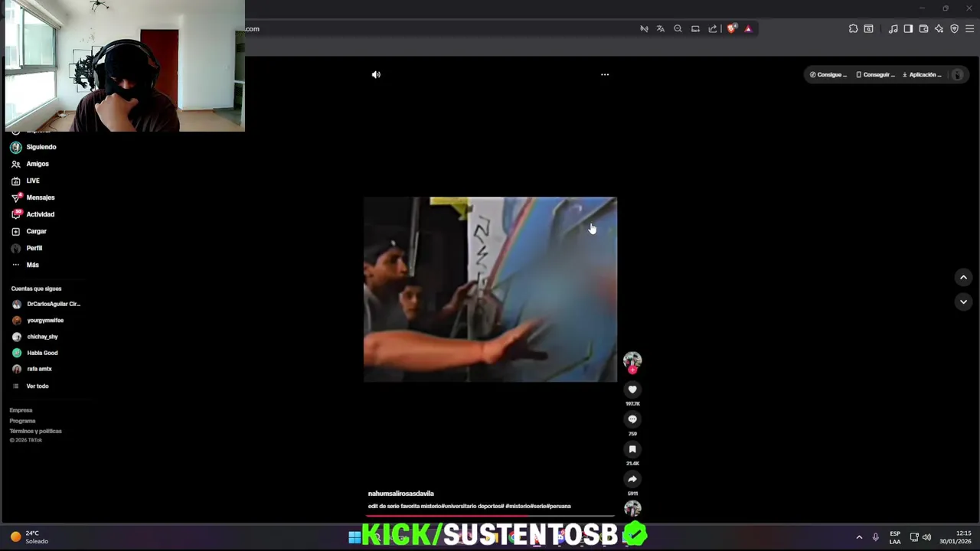The width and height of the screenshot is (980, 551).
Task: Open the Actividad notifications
Action: (33, 214)
